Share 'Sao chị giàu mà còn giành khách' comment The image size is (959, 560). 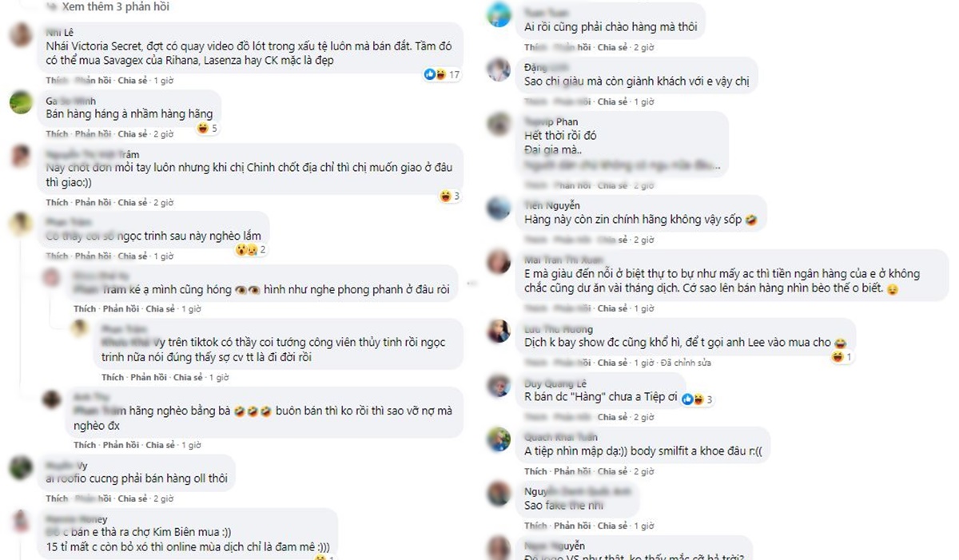(612, 101)
